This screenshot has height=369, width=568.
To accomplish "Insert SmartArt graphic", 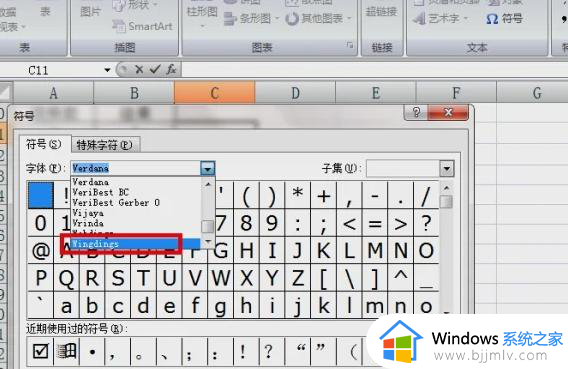I will pos(143,26).
